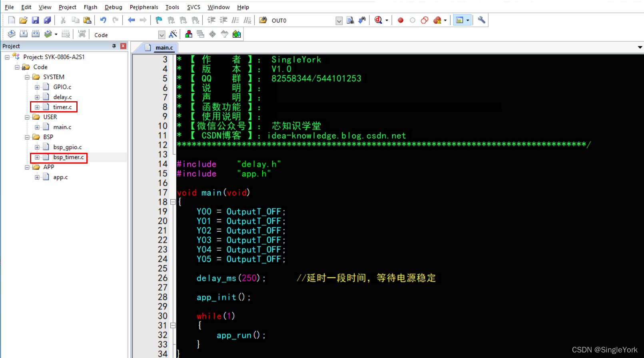This screenshot has height=358, width=644.
Task: Rebuild all target files
Action: click(x=36, y=34)
